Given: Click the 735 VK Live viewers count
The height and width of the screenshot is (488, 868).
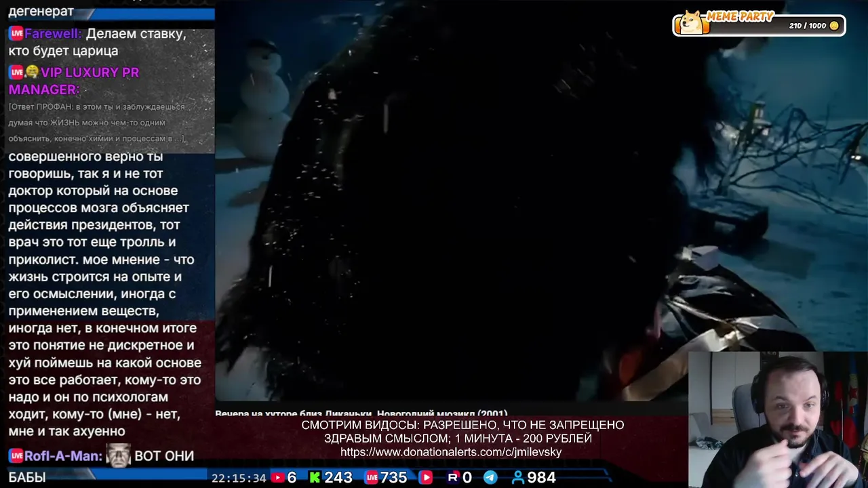Looking at the screenshot, I should click(393, 478).
